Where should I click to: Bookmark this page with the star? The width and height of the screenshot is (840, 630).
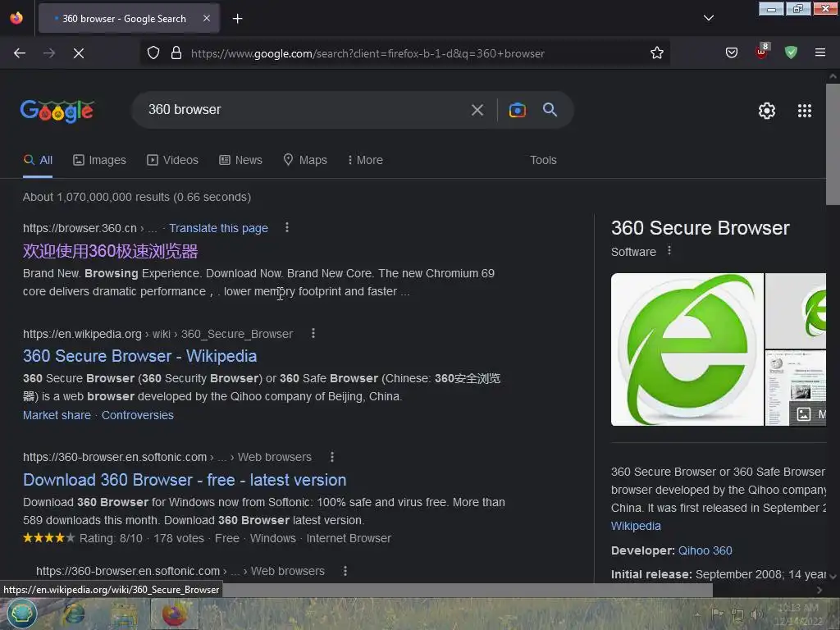657,52
